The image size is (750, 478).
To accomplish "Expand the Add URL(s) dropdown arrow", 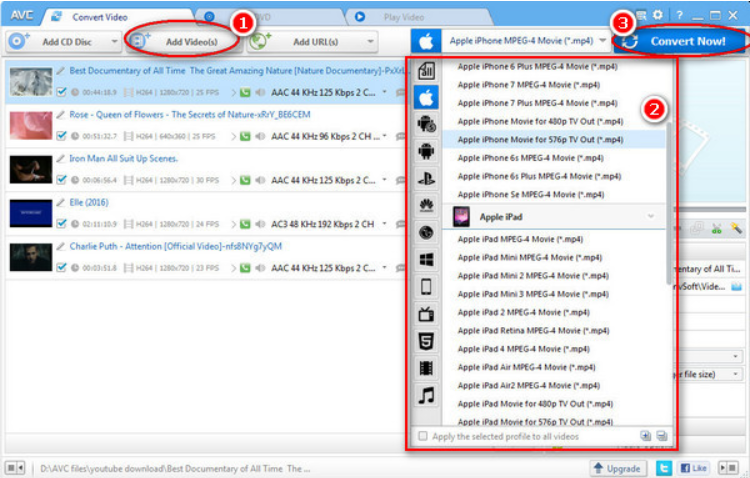I will 371,42.
